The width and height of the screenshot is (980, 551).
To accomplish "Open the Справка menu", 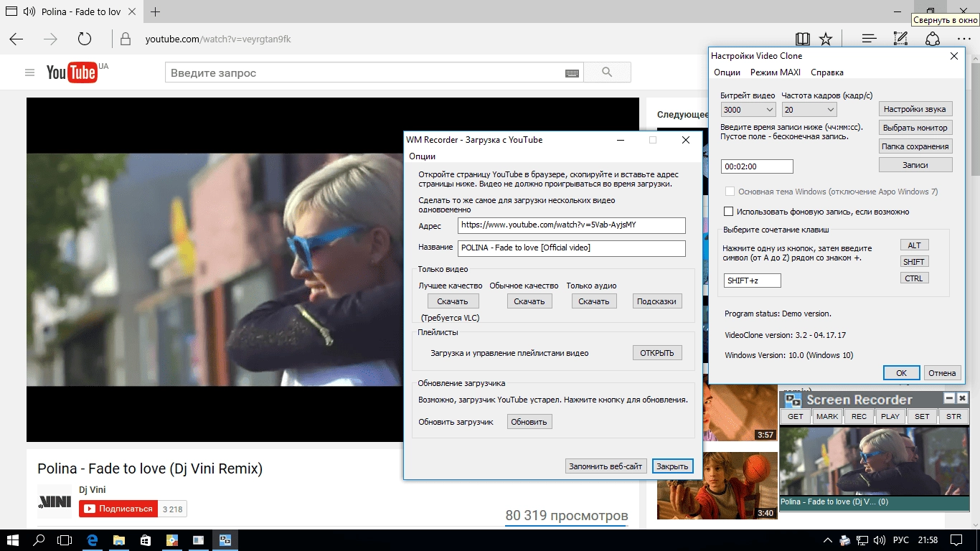I will [827, 72].
